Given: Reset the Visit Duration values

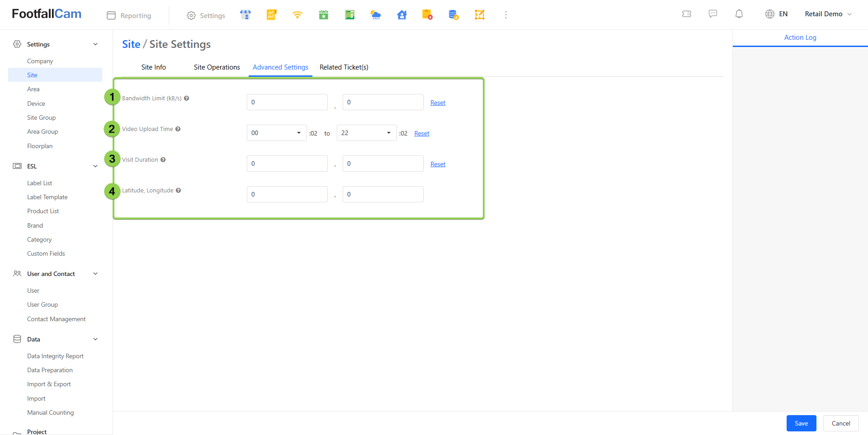Looking at the screenshot, I should tap(438, 164).
